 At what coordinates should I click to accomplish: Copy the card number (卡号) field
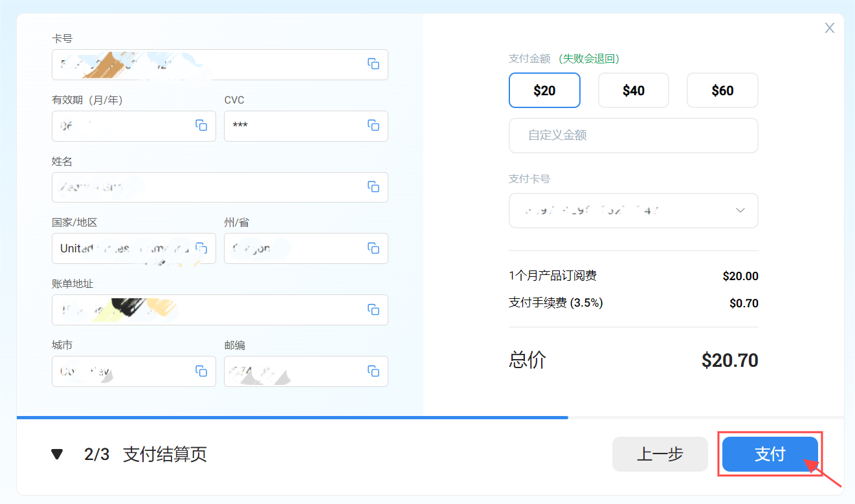[x=373, y=64]
